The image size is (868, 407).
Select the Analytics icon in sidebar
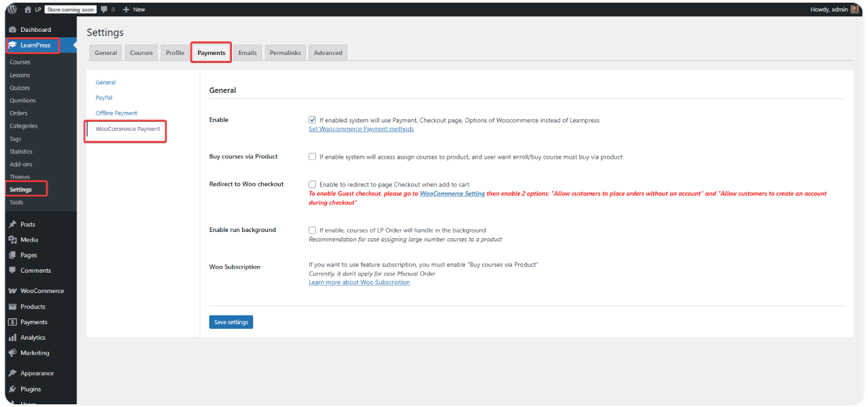pyautogui.click(x=12, y=337)
